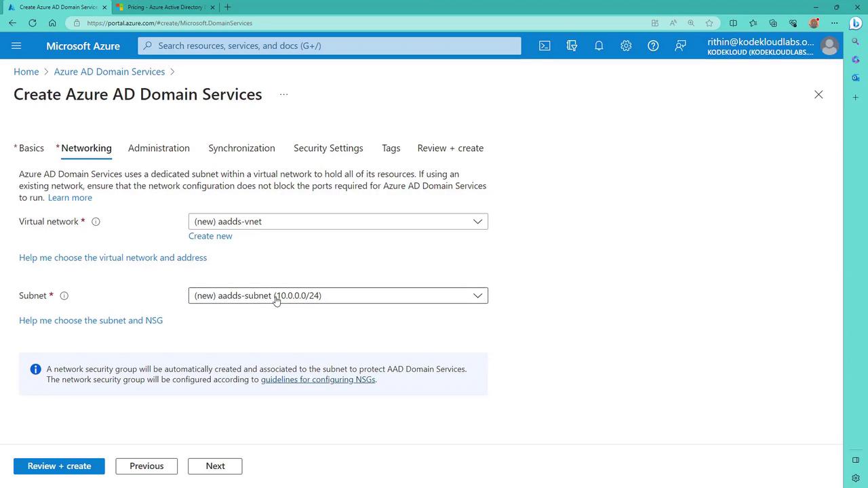This screenshot has height=488, width=868.
Task: Open the app available icon in address bar
Action: tap(654, 23)
